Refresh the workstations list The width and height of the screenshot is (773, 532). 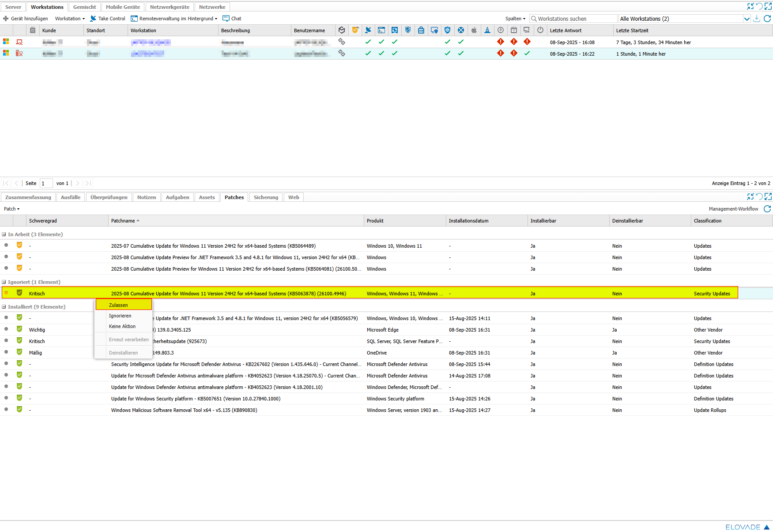[767, 19]
